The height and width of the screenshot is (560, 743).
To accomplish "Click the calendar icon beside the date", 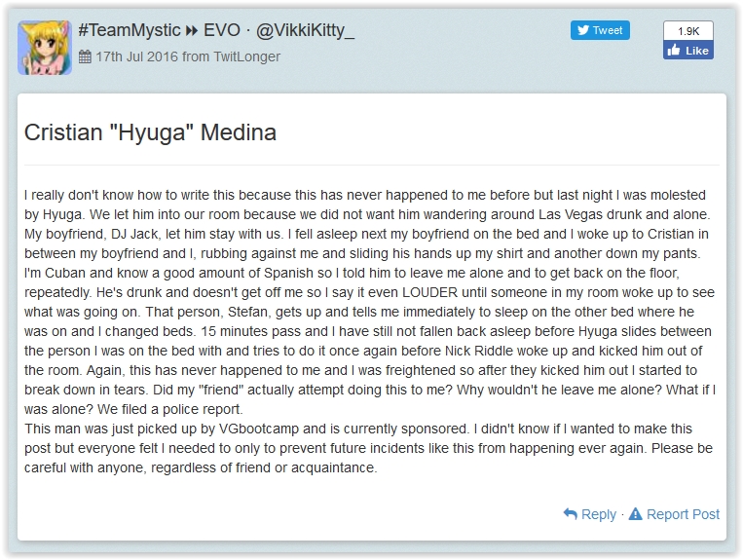I will click(85, 56).
